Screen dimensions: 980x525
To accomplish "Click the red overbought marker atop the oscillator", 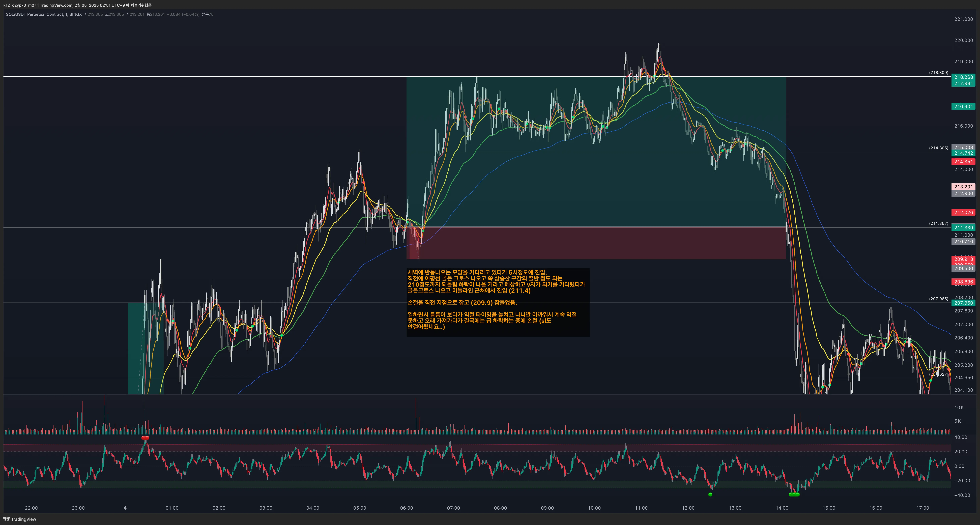I will tap(145, 438).
